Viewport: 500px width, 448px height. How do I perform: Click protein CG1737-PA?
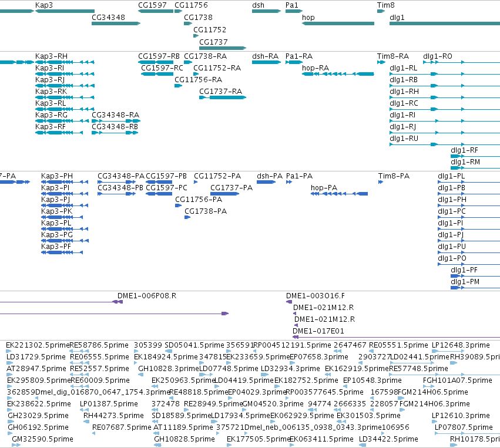point(225,194)
